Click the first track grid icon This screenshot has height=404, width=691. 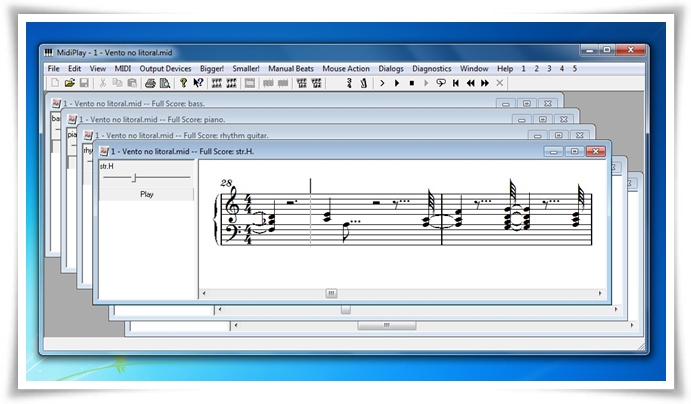(301, 83)
